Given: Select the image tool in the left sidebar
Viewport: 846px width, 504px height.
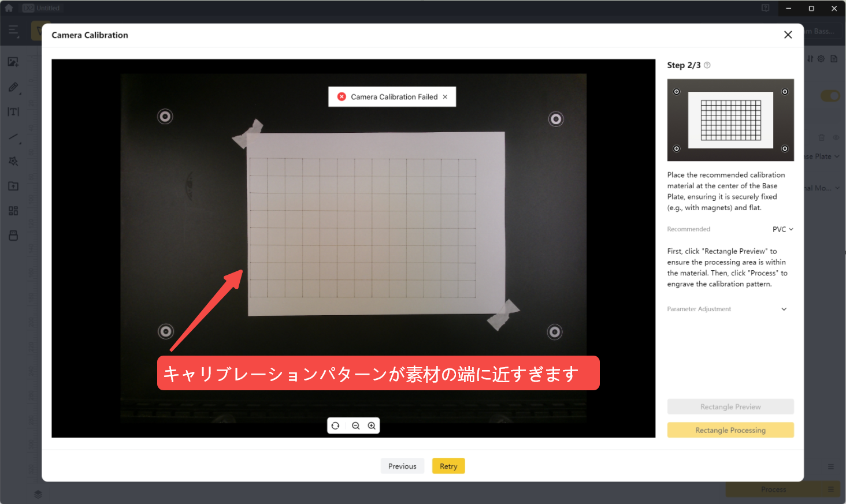Looking at the screenshot, I should pyautogui.click(x=13, y=62).
